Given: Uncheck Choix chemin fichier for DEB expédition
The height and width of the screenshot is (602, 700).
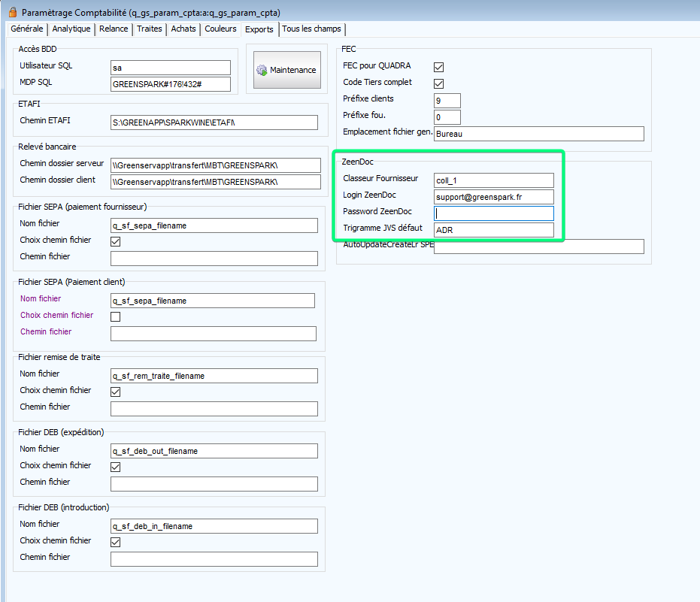Looking at the screenshot, I should (116, 467).
